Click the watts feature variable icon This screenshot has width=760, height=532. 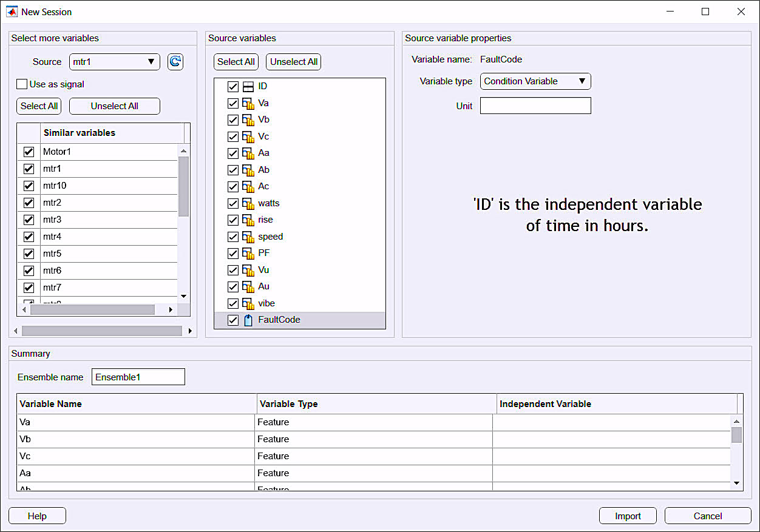click(248, 203)
